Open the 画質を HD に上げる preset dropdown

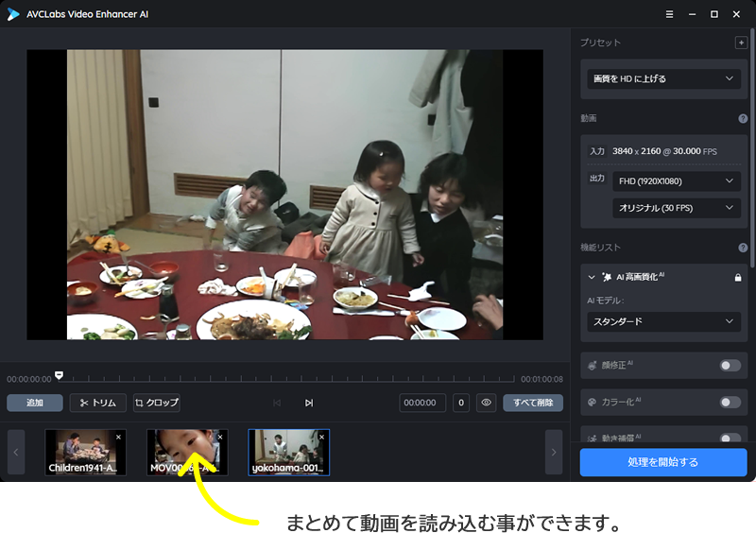[x=663, y=78]
